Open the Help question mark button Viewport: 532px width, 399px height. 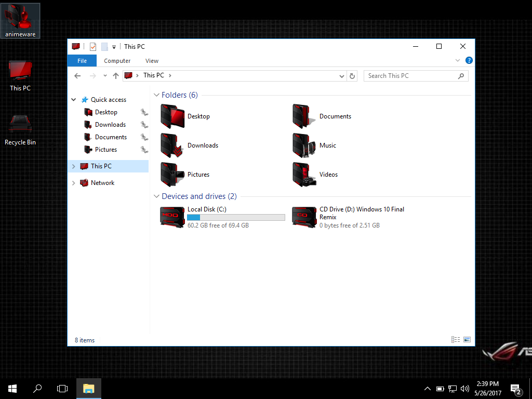pyautogui.click(x=469, y=60)
